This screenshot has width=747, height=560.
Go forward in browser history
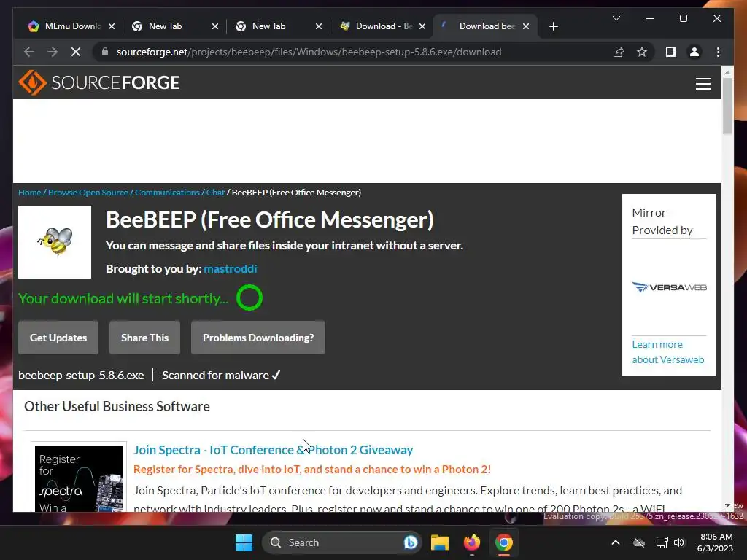point(53,52)
